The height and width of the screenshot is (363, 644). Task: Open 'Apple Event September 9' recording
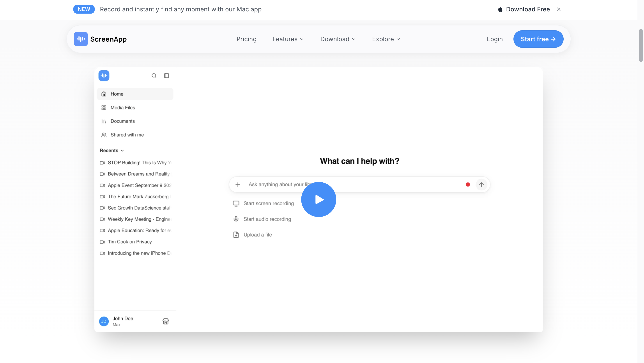(x=135, y=185)
